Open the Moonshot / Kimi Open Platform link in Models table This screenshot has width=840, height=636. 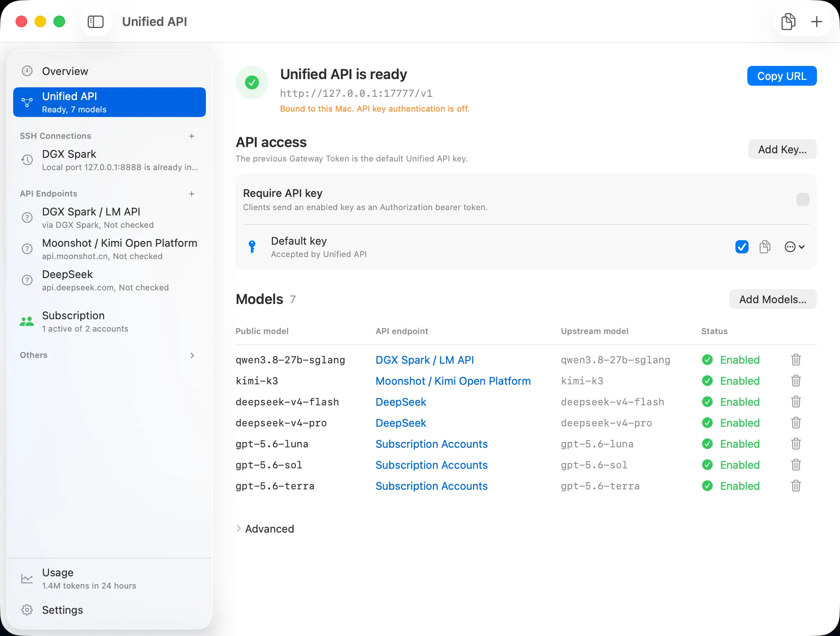[x=453, y=381]
